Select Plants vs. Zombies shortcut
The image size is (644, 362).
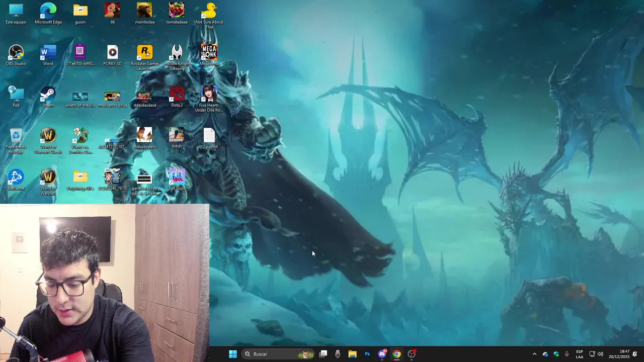pos(80,141)
